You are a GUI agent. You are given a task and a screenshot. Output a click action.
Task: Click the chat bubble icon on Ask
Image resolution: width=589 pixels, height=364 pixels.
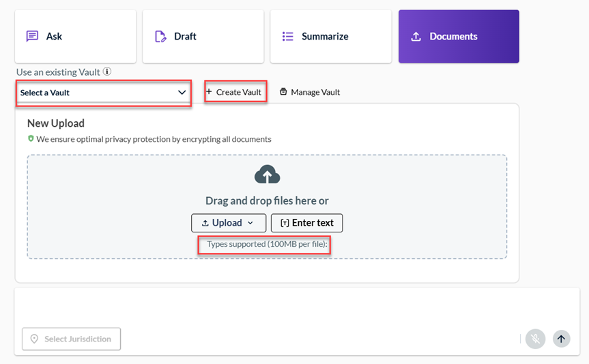point(32,36)
